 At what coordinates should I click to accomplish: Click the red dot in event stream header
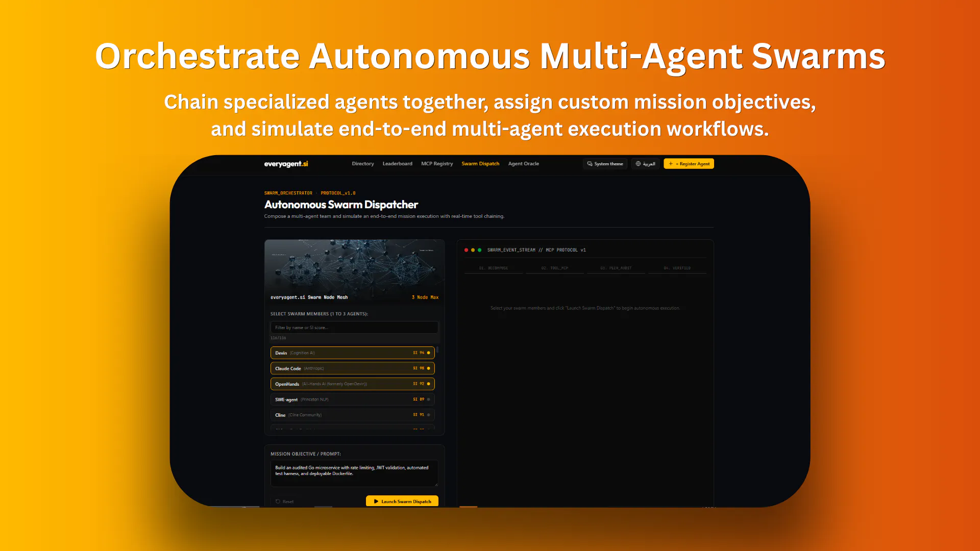point(466,250)
